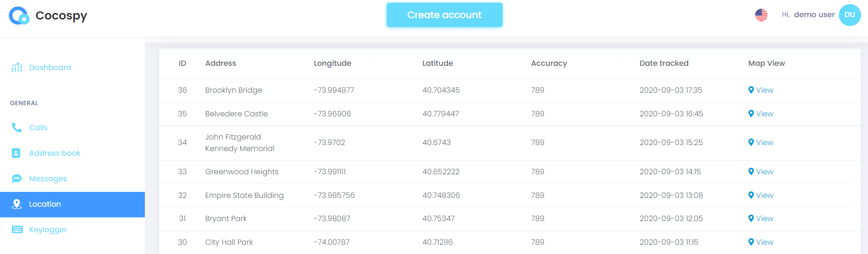The width and height of the screenshot is (868, 254).
Task: Open the US flag language selector
Action: tap(761, 15)
